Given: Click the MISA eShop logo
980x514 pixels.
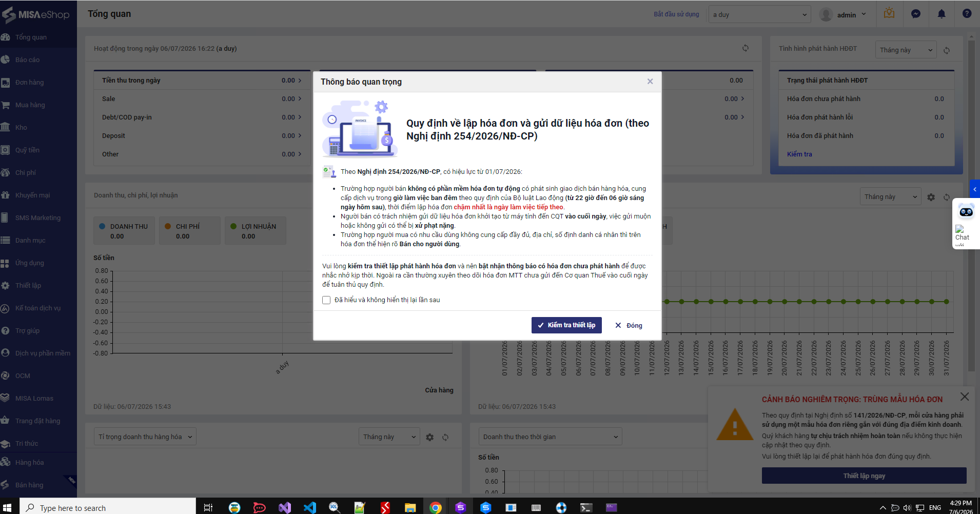Looking at the screenshot, I should click(36, 14).
